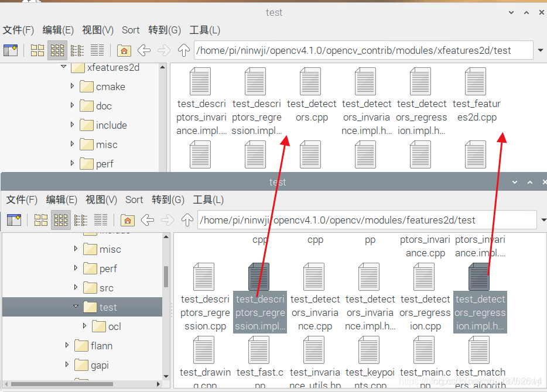Click the xfeatures2d/test path field
The image size is (547, 392).
(x=364, y=50)
